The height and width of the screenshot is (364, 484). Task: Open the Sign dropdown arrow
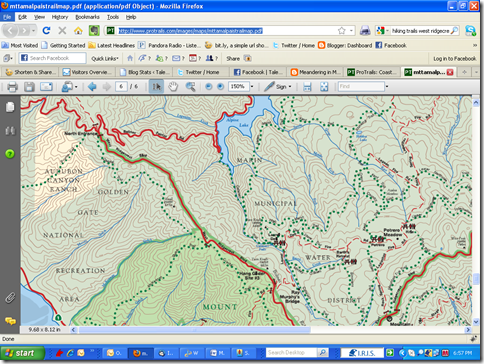coord(290,87)
